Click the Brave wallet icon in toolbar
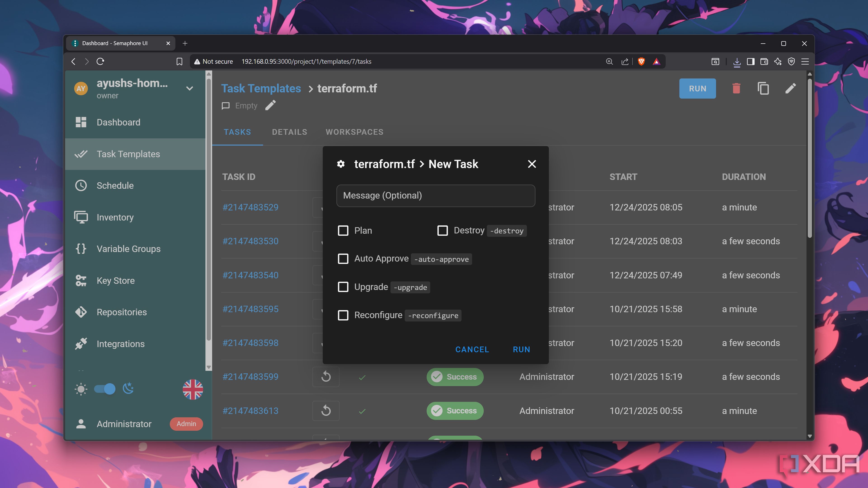Screen dimensions: 868x488 point(764,61)
